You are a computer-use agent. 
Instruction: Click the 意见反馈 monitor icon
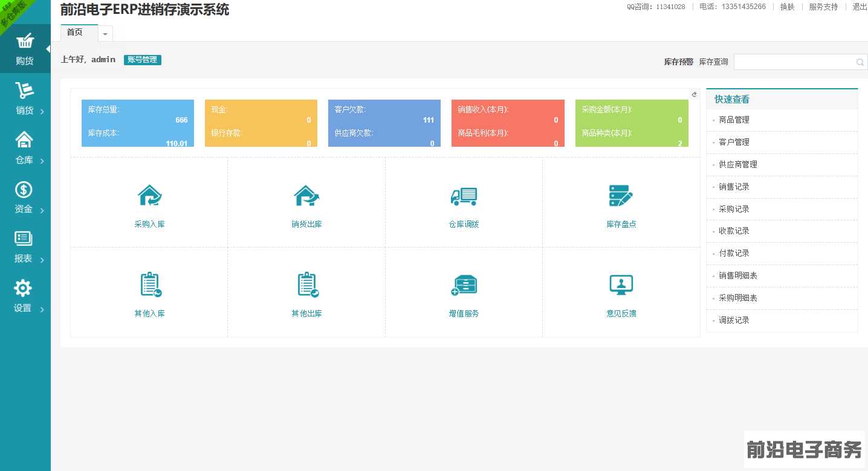click(x=621, y=285)
